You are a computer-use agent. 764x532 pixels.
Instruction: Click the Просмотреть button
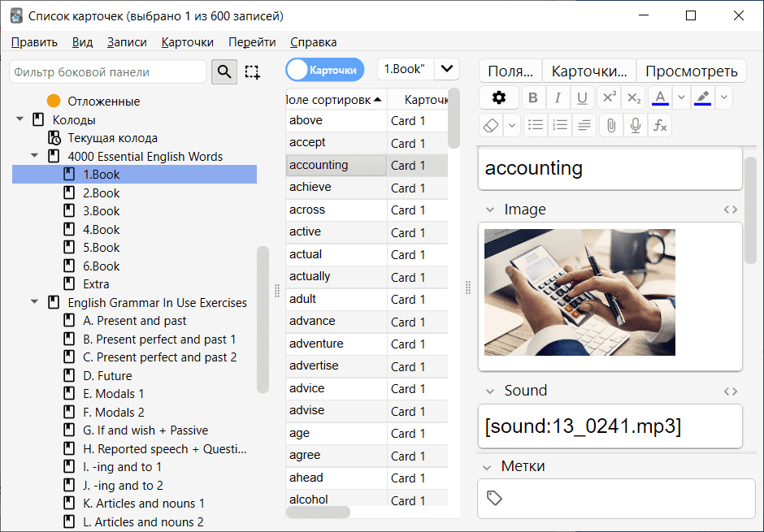pyautogui.click(x=691, y=71)
